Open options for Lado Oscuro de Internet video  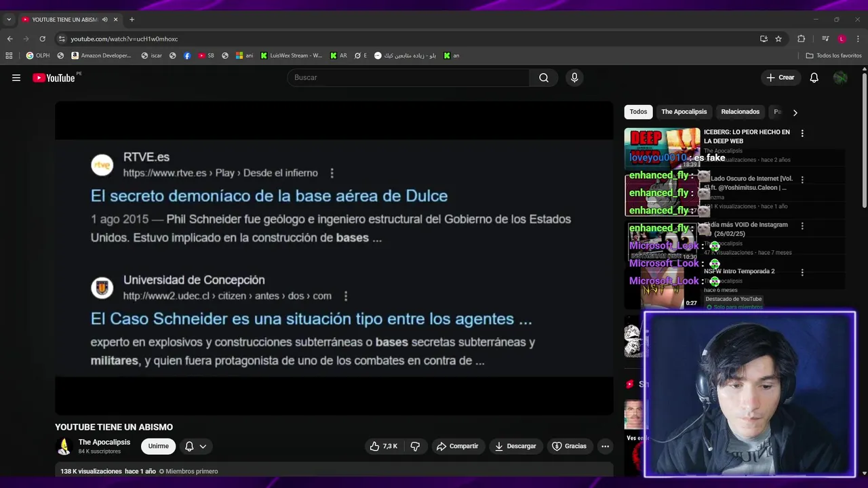point(802,180)
